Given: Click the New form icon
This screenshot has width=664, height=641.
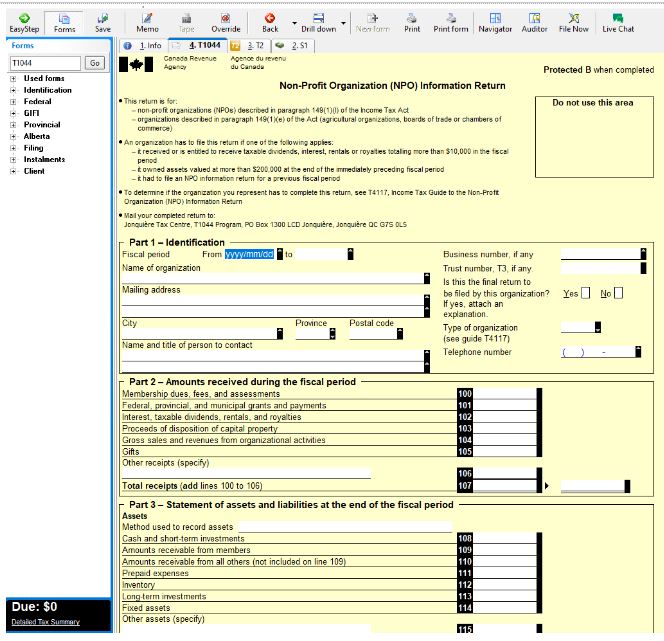Looking at the screenshot, I should [x=373, y=23].
